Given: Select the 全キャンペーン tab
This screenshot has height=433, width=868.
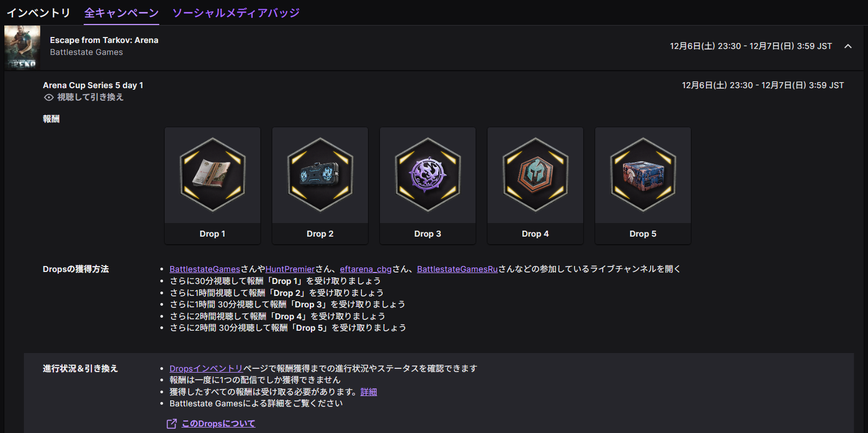Looking at the screenshot, I should point(122,13).
